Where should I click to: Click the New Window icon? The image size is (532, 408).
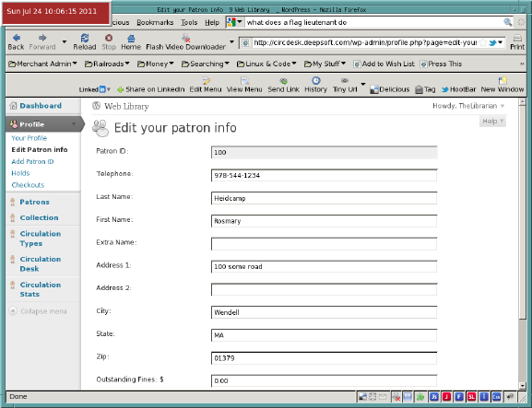click(502, 81)
